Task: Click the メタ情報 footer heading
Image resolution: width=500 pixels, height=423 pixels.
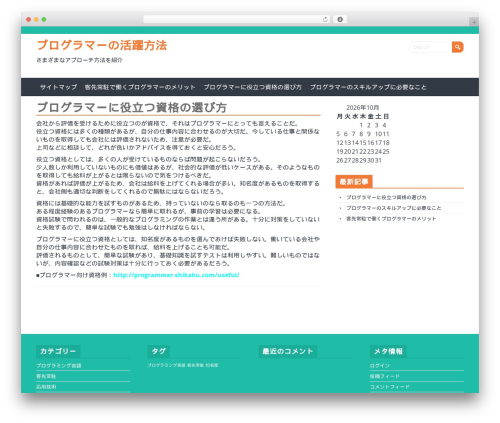Action: pos(388,351)
